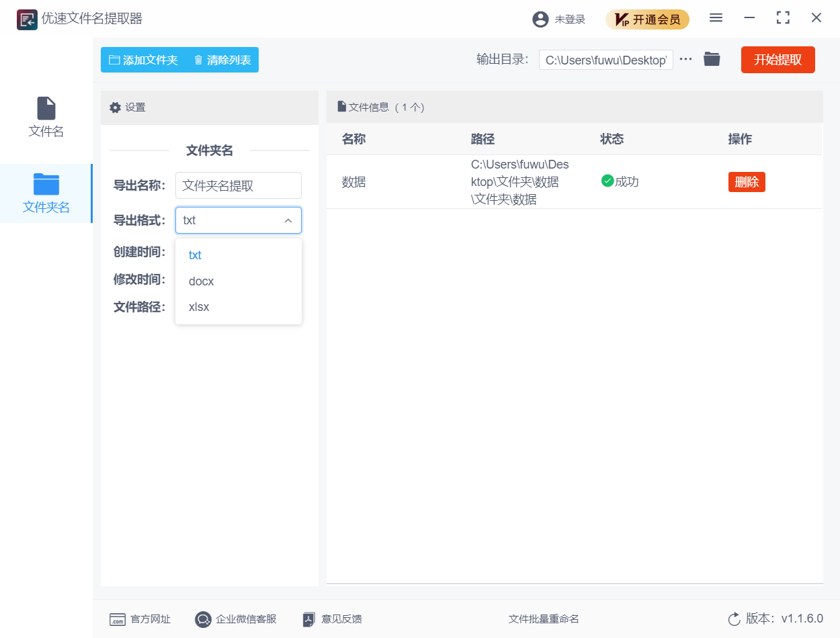Select txt from the format list

239,255
